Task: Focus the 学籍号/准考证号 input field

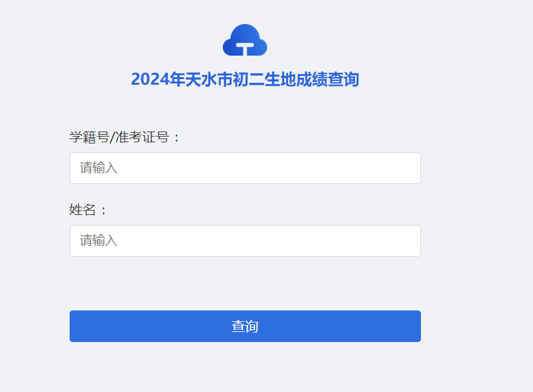Action: pos(245,168)
